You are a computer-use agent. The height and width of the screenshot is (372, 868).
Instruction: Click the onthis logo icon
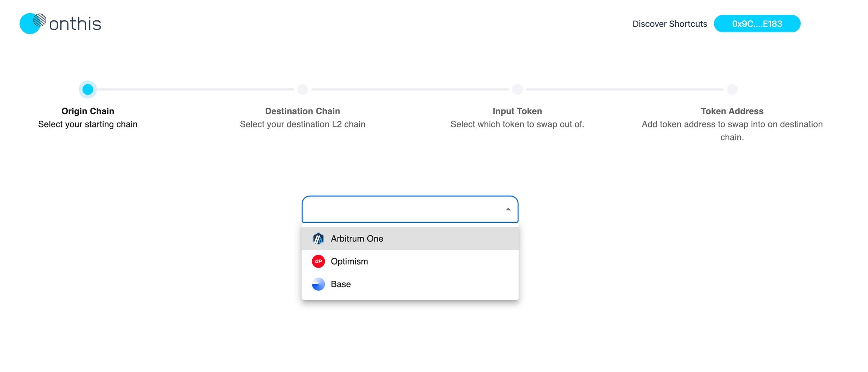coord(33,23)
